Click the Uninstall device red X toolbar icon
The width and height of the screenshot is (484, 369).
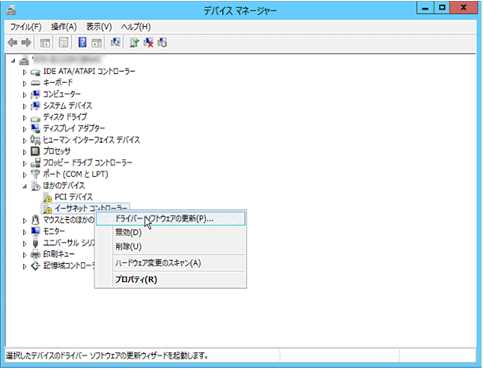pyautogui.click(x=148, y=43)
